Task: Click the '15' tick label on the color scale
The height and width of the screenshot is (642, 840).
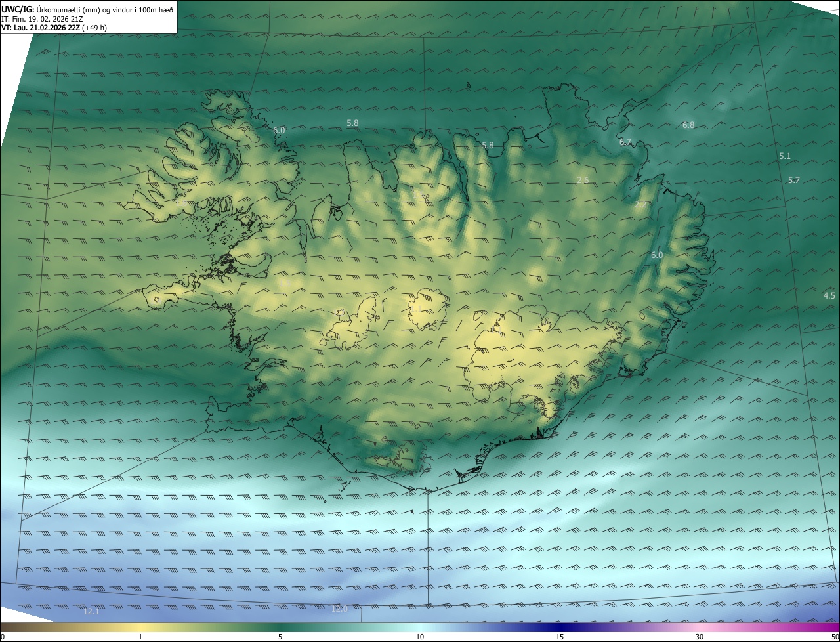Action: tap(560, 637)
